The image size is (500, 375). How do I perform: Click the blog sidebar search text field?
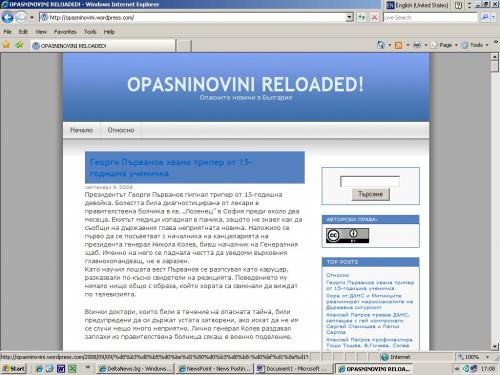370,181
